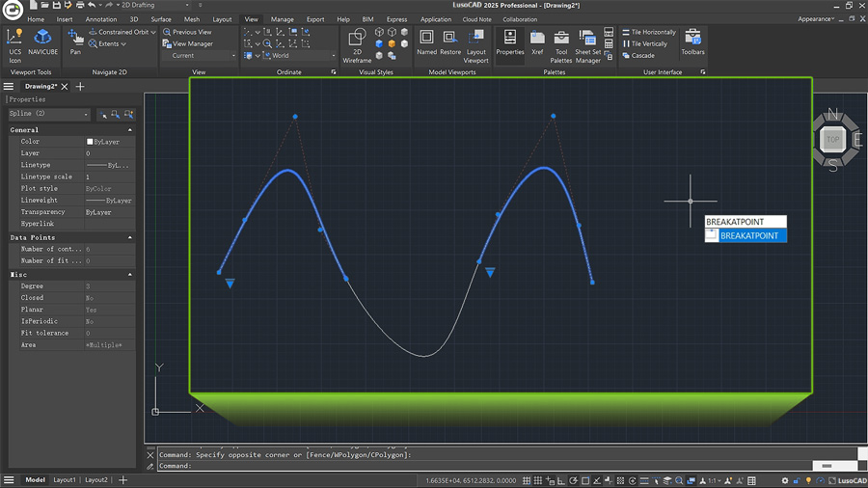Screen dimensions: 868x488
Task: Click the Color ByLayer swatch property
Action: [x=90, y=142]
